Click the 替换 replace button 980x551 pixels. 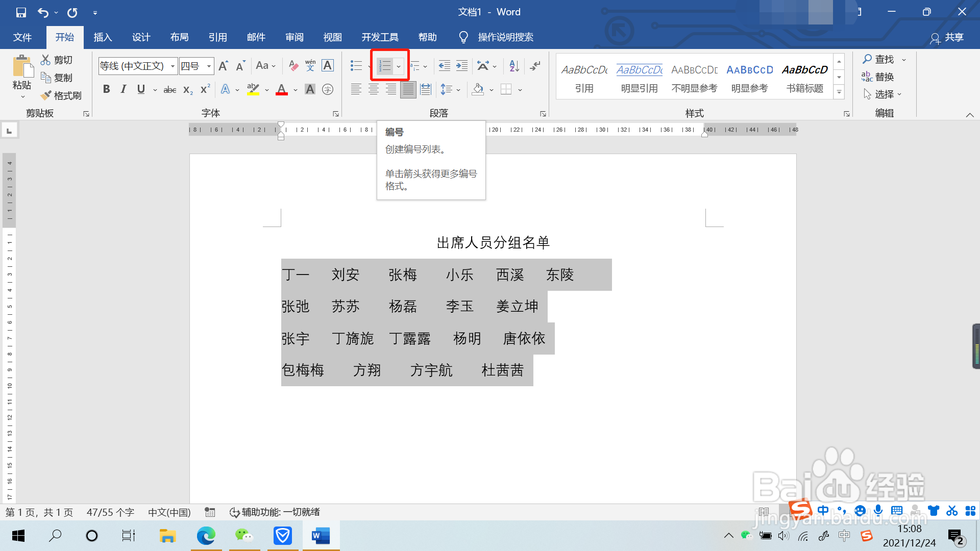(878, 77)
